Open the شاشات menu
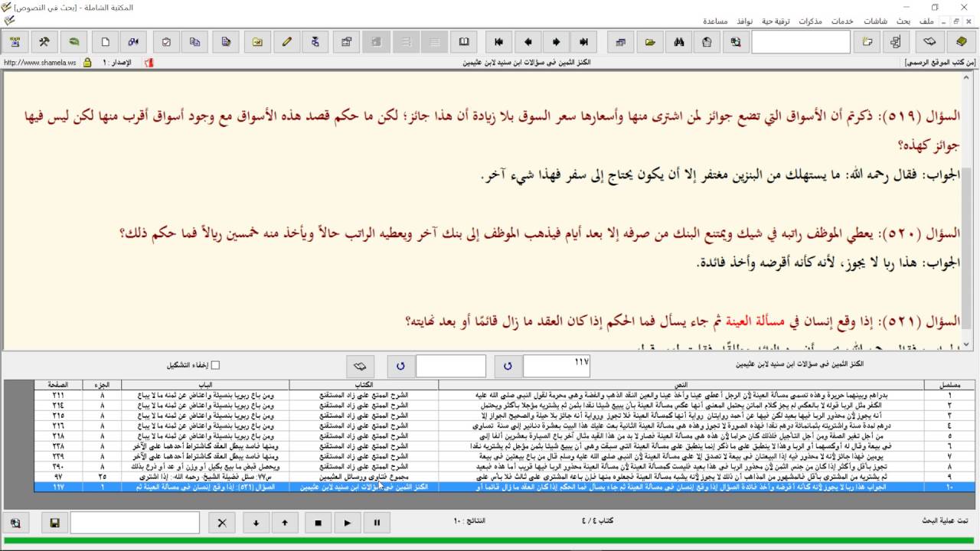This screenshot has width=980, height=551. [x=876, y=21]
